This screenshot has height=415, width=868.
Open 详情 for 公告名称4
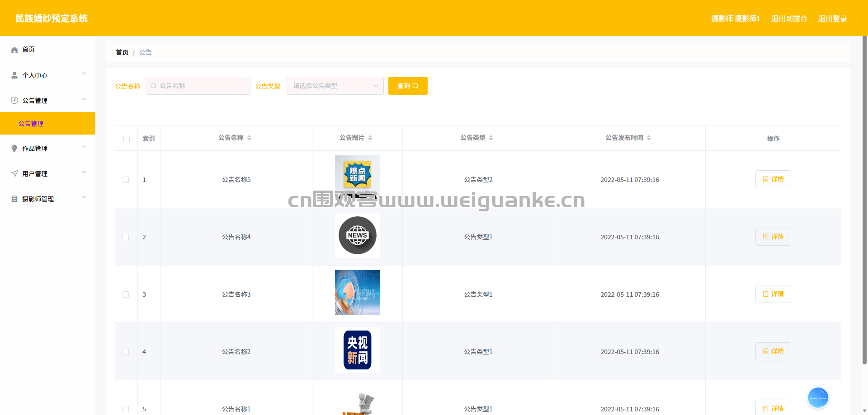[773, 237]
